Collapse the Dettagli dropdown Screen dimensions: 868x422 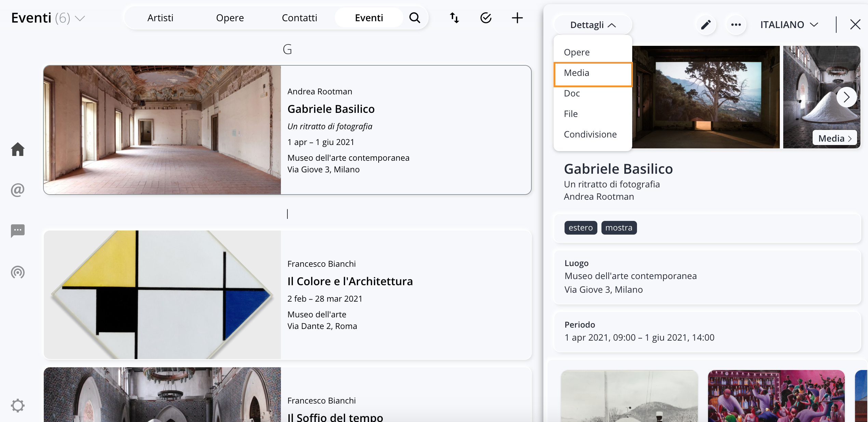point(593,25)
